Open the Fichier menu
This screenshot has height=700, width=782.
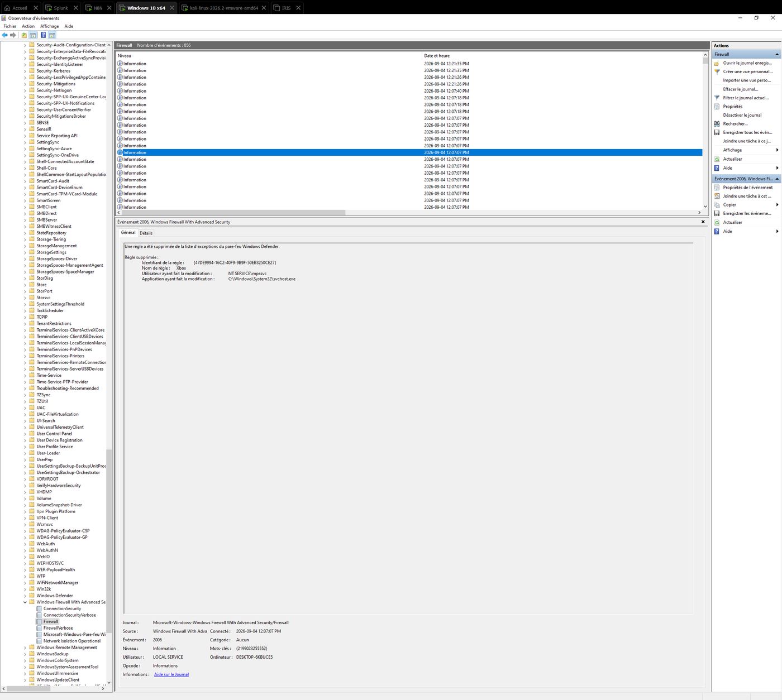click(x=10, y=26)
